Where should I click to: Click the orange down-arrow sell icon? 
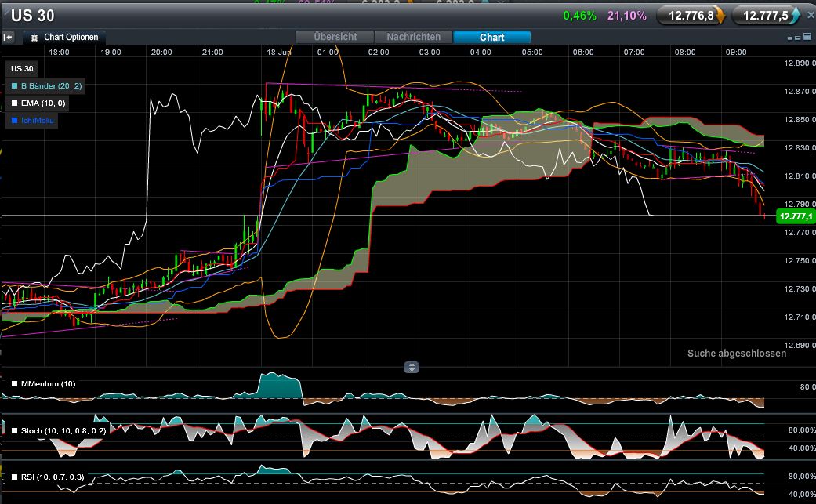(x=720, y=16)
